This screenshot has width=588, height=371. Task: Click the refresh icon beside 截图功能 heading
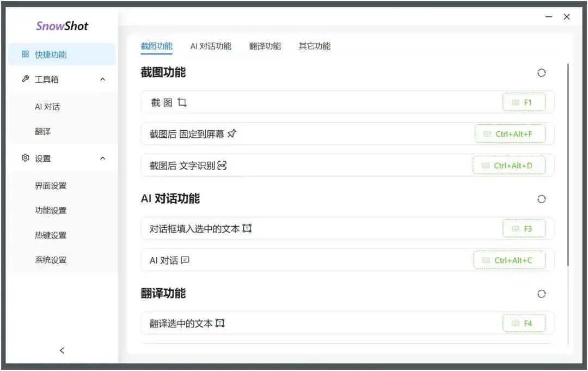541,72
